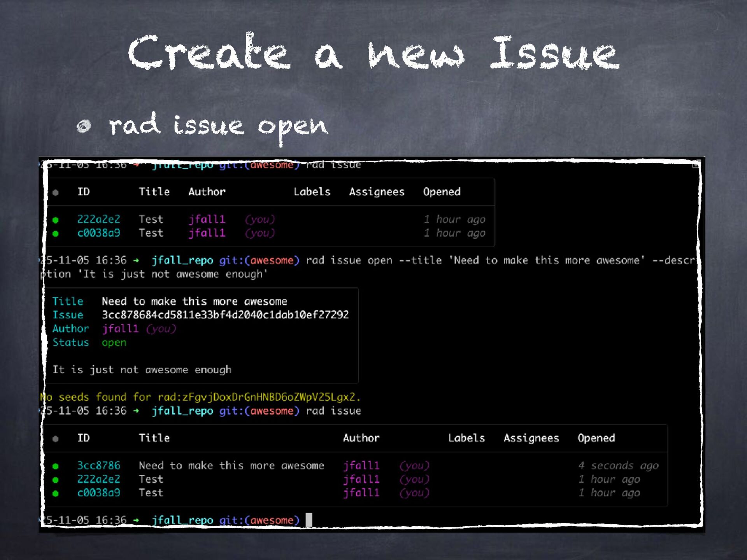747x560 pixels.
Task: Click '4 seconds ago' timestamp in the issue list
Action: point(618,465)
